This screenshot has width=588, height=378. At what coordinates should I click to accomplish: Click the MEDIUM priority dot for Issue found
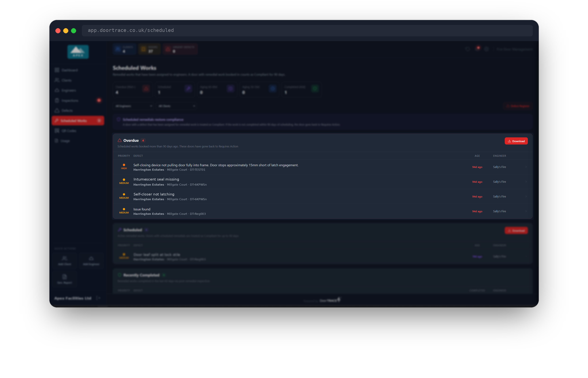coord(124,209)
